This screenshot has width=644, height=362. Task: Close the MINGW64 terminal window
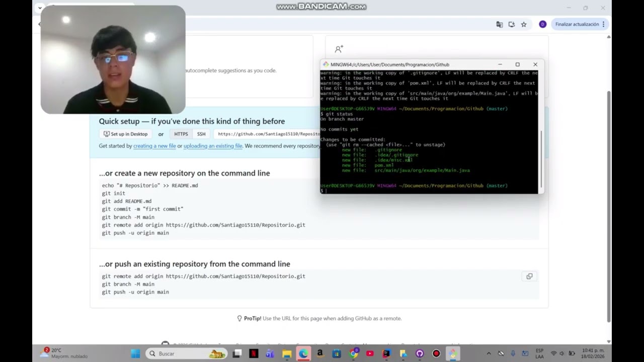(535, 64)
